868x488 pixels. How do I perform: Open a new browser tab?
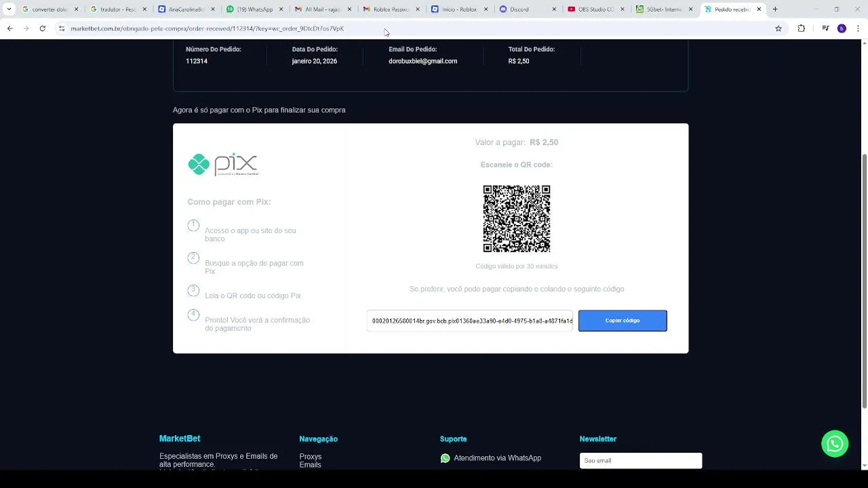(775, 9)
